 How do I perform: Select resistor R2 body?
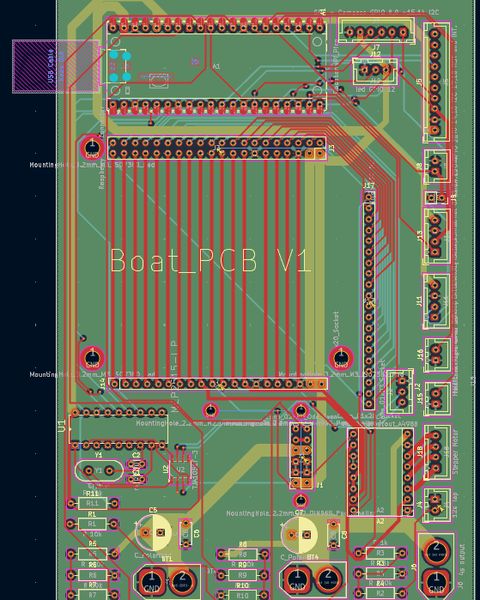(x=380, y=593)
